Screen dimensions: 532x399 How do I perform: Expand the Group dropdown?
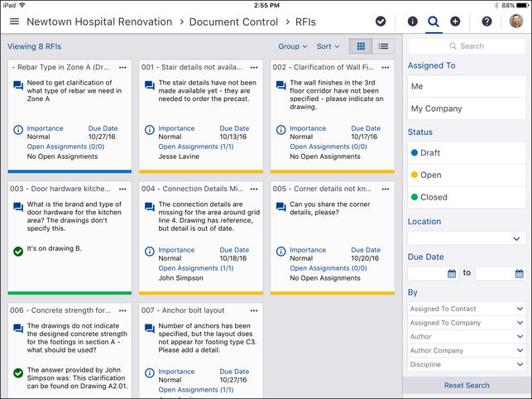tap(292, 46)
